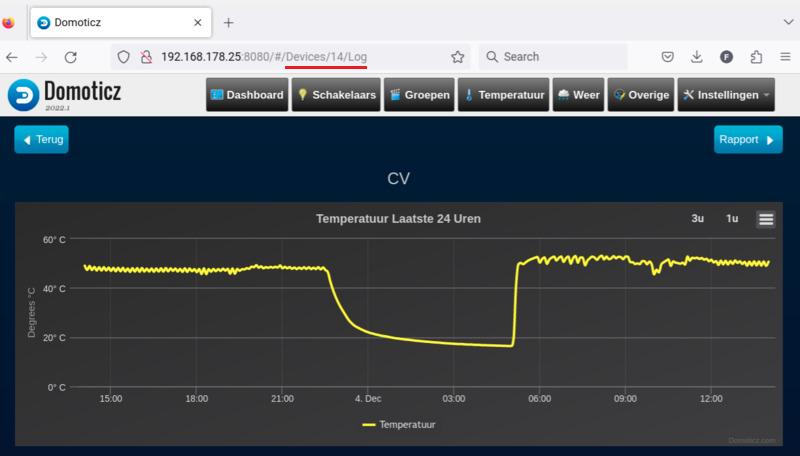This screenshot has width=800, height=456.
Task: Click the insecure connection lock icon
Action: 146,57
